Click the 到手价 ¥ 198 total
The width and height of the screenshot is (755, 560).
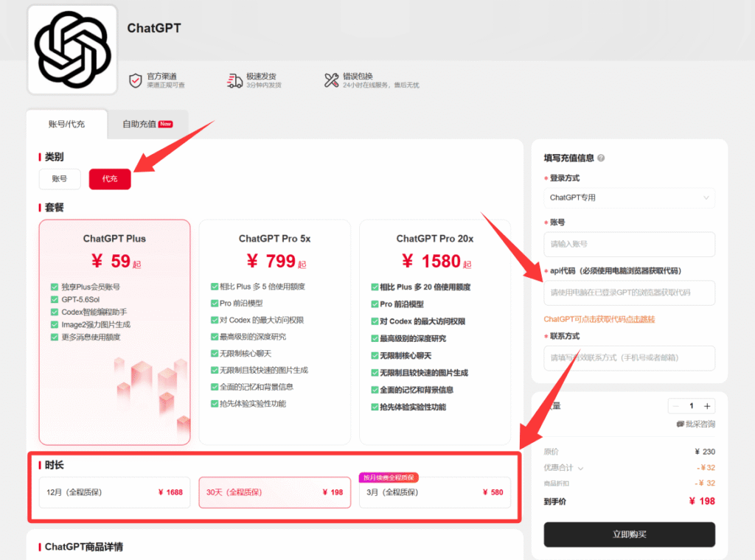tap(702, 501)
